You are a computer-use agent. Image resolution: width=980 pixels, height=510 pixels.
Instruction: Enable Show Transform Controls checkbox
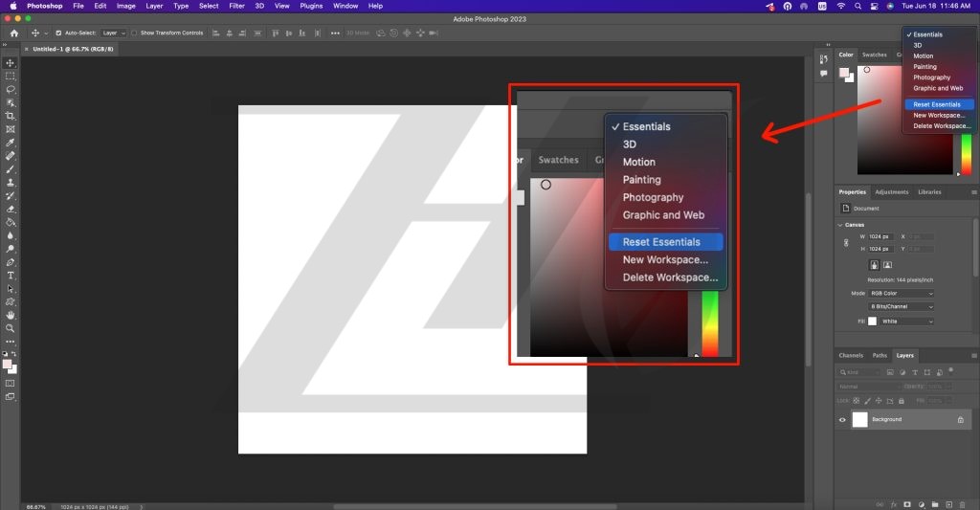135,33
